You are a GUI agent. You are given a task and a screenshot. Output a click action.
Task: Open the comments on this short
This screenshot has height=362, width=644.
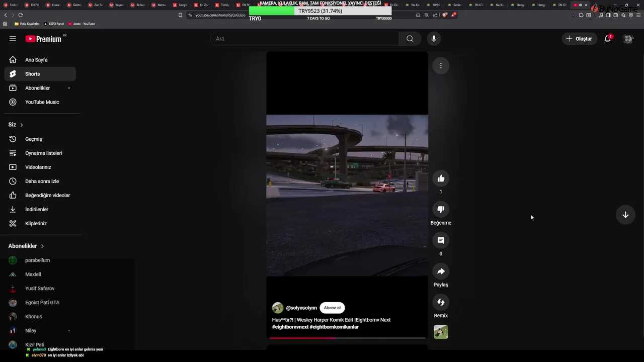point(441,240)
